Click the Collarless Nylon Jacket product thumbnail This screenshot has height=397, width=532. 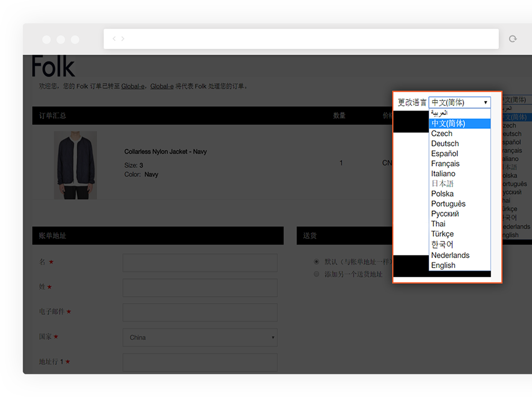[x=75, y=165]
